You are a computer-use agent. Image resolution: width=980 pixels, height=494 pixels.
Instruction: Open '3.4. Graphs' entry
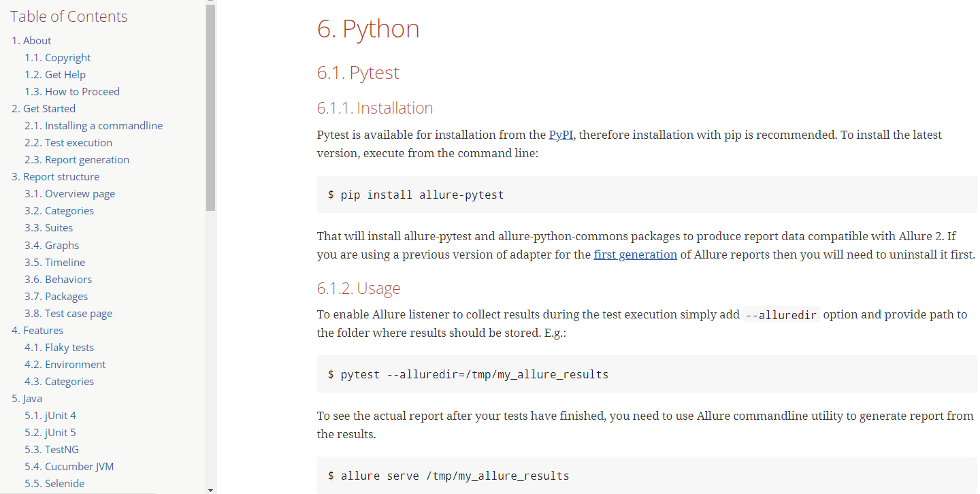[52, 245]
